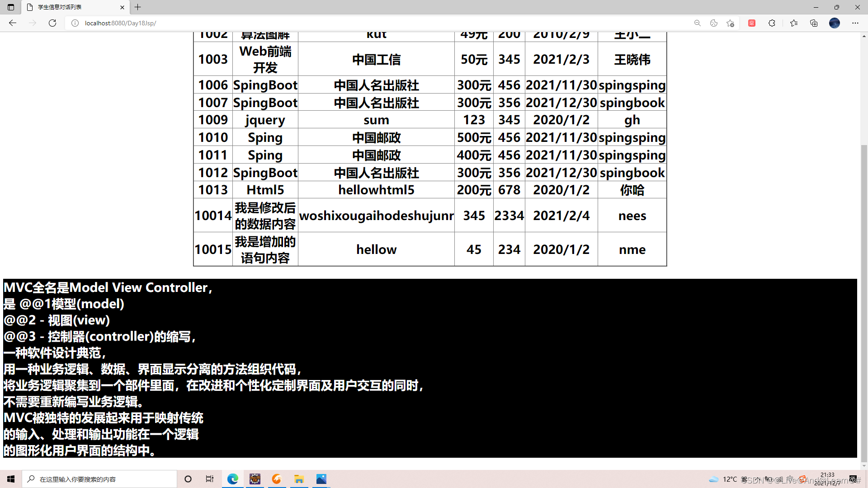Open the Favorites list icon
Screen dimensions: 868x488
[x=794, y=23]
